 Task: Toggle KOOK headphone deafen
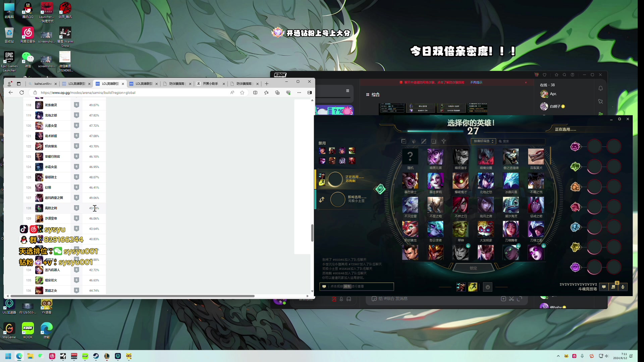349,299
